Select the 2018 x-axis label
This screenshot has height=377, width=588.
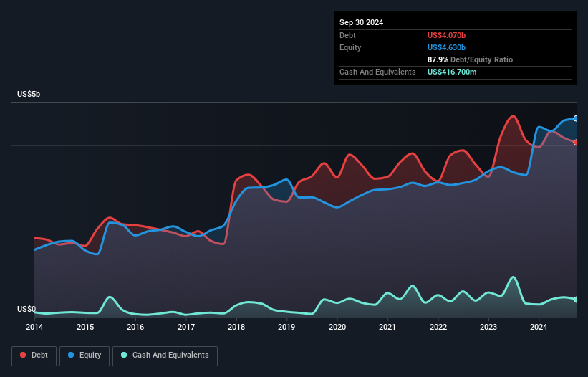236,327
